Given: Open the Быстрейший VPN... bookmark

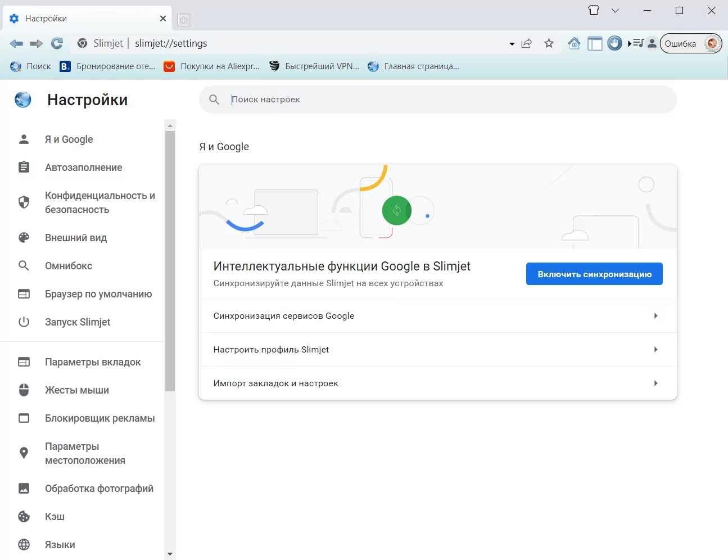Looking at the screenshot, I should click(x=314, y=66).
